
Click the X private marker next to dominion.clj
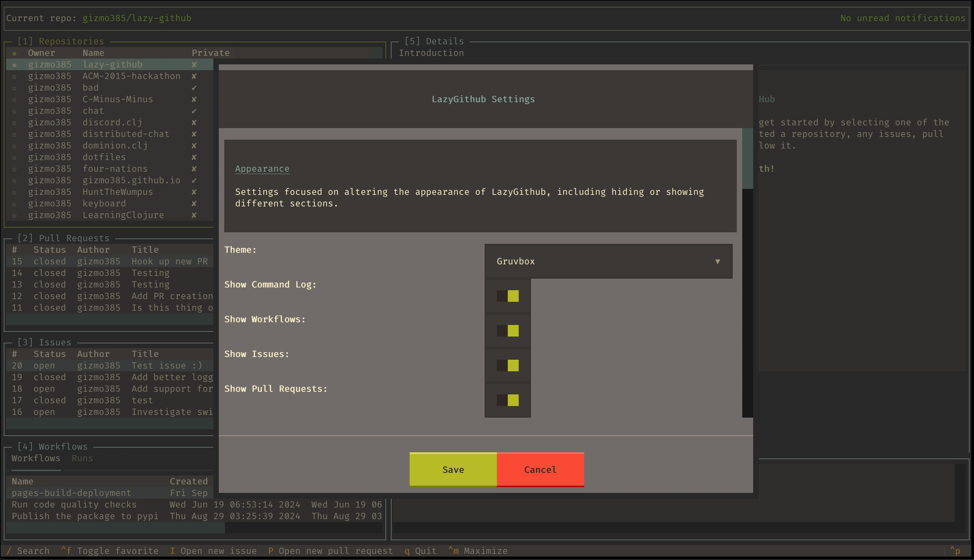click(194, 145)
